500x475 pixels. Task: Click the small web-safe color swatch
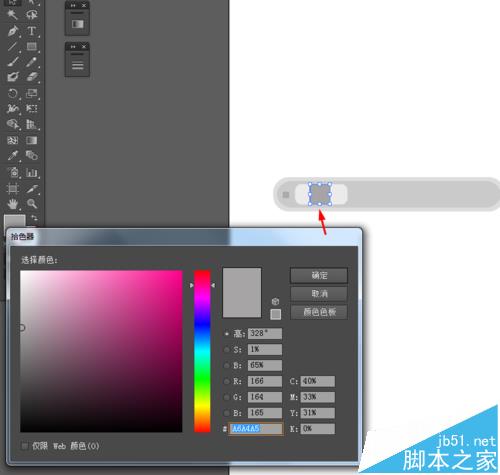click(275, 314)
